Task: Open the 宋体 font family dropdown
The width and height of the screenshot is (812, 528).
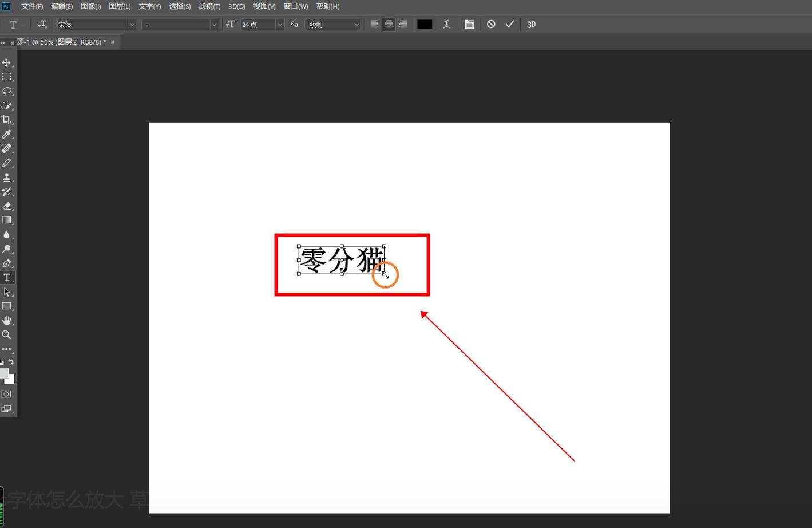Action: (x=132, y=25)
